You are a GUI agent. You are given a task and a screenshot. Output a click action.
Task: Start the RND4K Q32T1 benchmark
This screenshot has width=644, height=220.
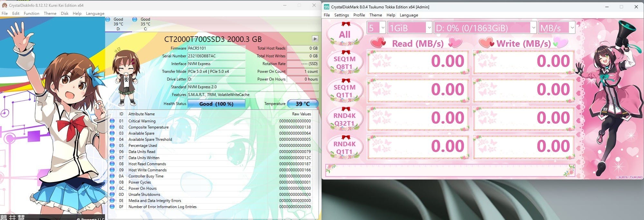tap(344, 119)
